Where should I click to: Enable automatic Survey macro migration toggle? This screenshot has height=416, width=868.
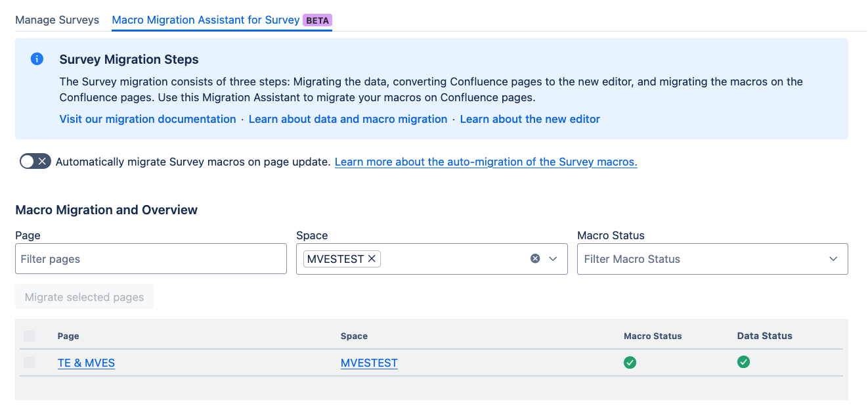tap(35, 162)
